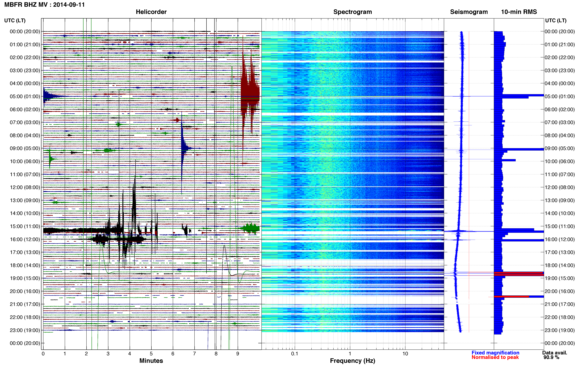
Task: Click the blue RMS bar at 10:00 (06:00)
Action: pyautogui.click(x=505, y=160)
